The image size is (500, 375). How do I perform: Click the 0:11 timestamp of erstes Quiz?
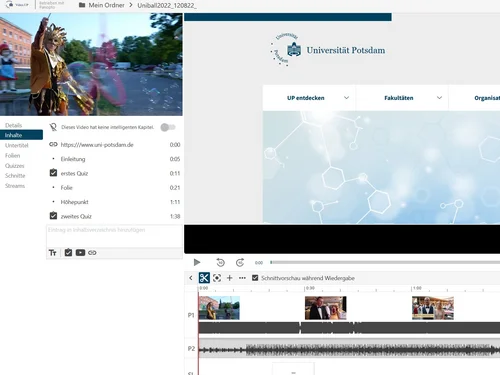coord(175,173)
